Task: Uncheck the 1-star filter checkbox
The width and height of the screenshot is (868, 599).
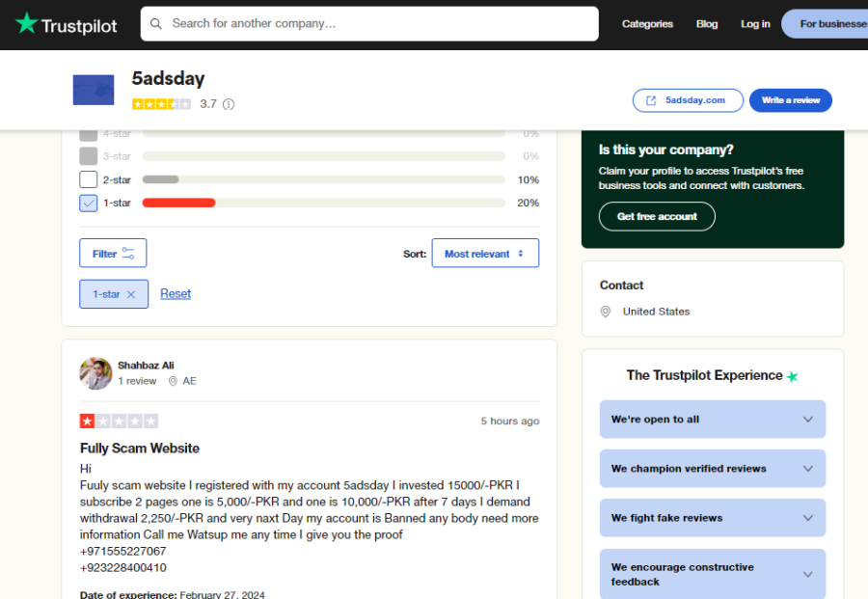Action: coord(89,203)
